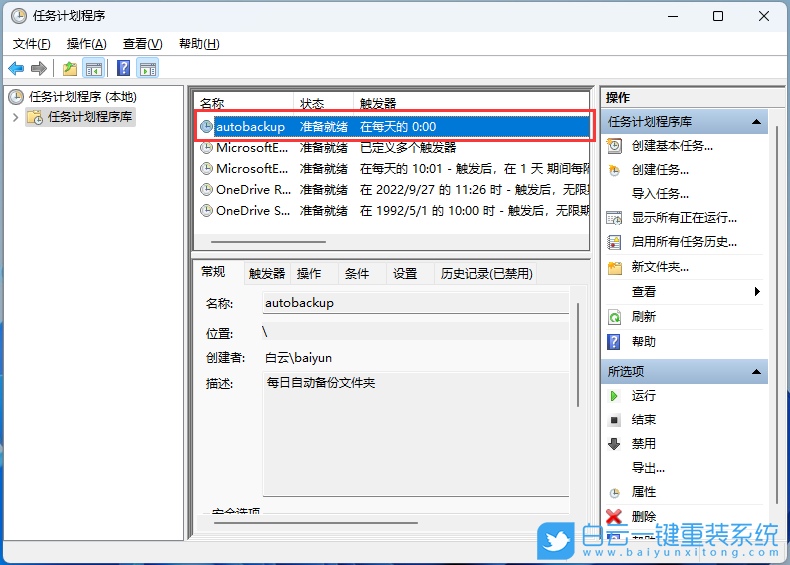Expand the 任务计划程序库 tree node
Viewport: 790px width, 565px height.
click(15, 117)
